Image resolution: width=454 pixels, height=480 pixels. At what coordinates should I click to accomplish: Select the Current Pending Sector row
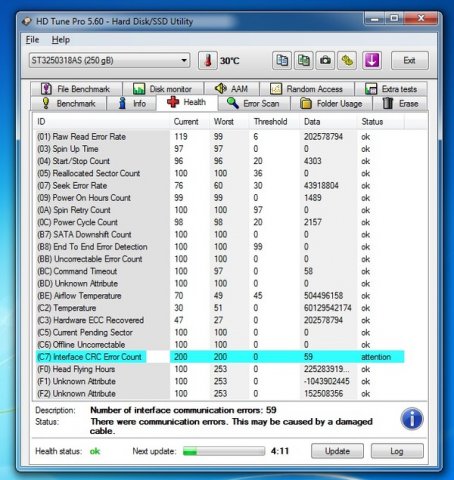tap(220, 332)
